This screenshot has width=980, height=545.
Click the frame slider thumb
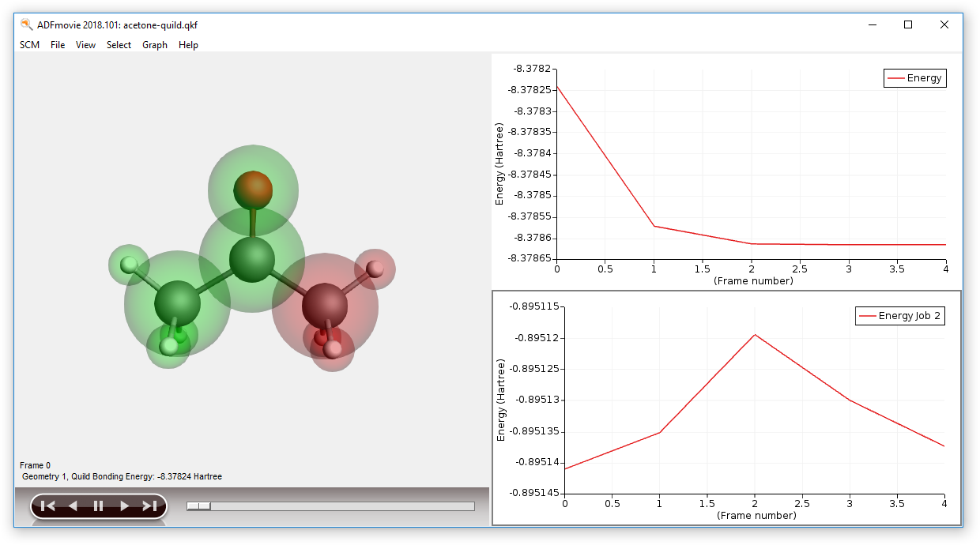click(198, 506)
